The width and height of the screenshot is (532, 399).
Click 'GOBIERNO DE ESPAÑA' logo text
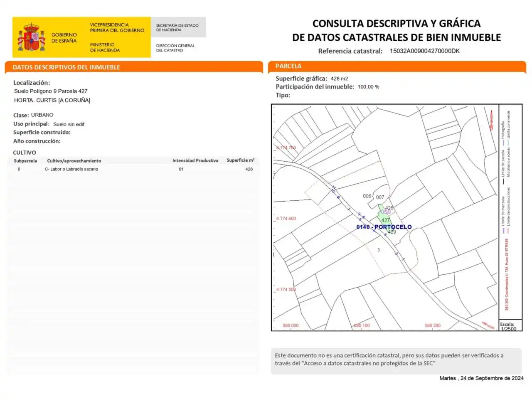[x=64, y=38]
